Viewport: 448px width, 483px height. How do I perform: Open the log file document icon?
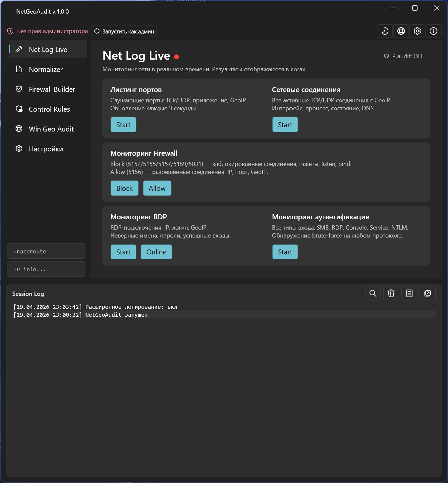[x=409, y=294]
